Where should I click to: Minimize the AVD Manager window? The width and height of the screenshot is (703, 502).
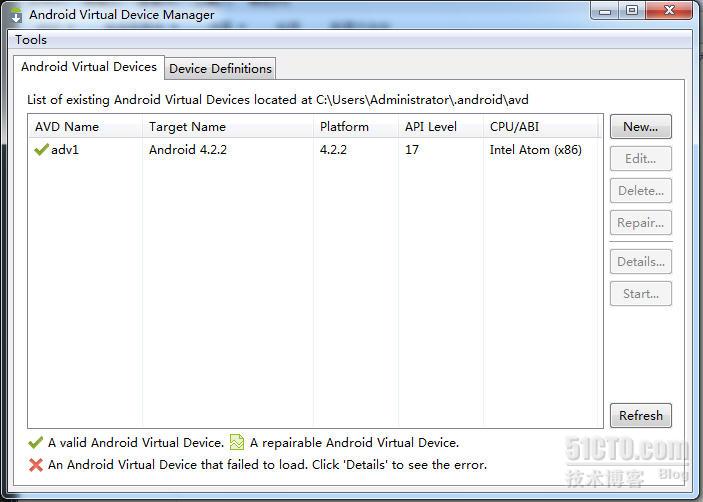pos(604,11)
